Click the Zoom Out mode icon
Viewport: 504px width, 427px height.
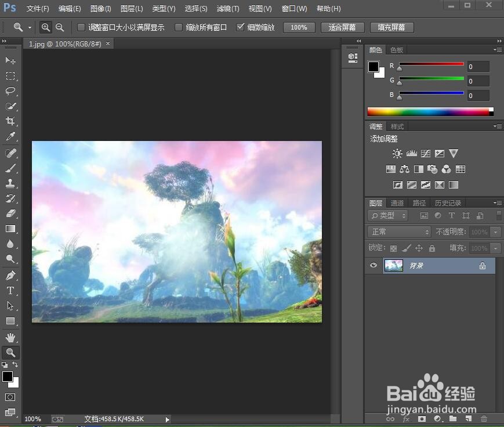pos(60,27)
